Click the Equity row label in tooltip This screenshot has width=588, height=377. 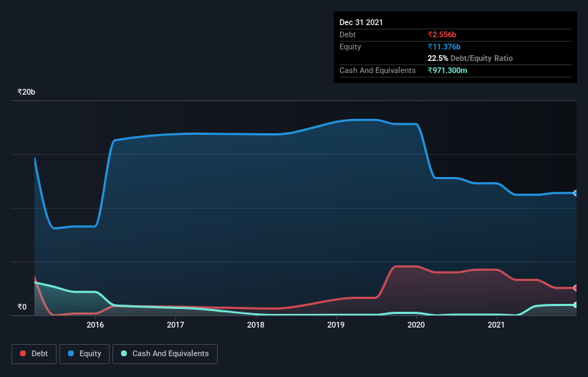click(x=350, y=47)
